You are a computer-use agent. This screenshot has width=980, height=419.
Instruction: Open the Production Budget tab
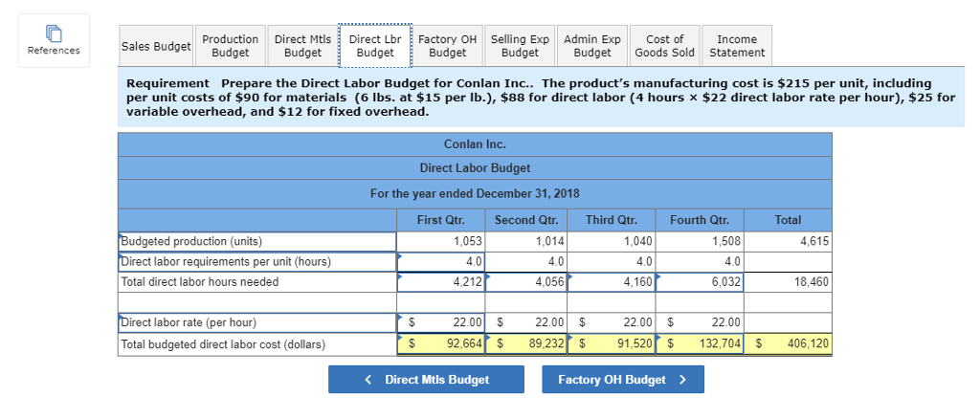(x=230, y=46)
